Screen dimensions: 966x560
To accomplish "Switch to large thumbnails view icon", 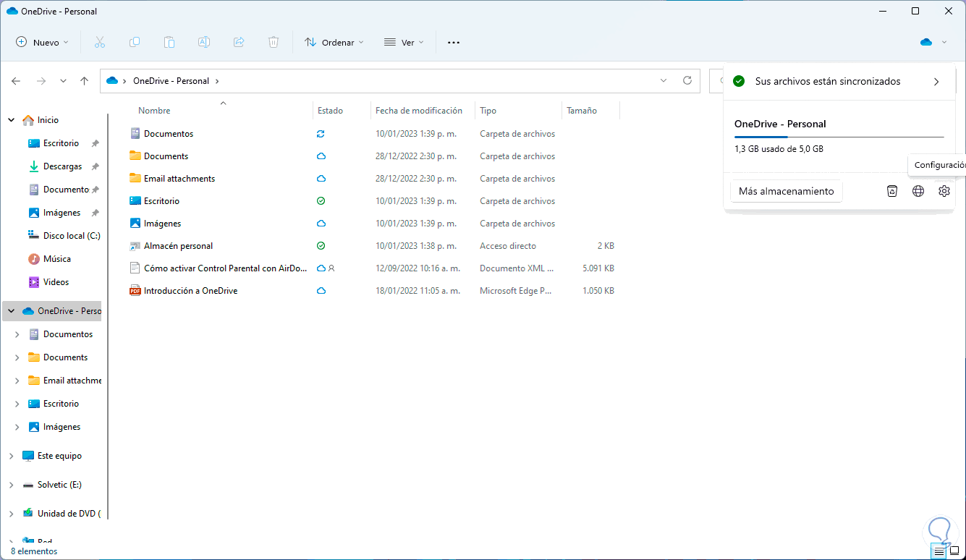I will [x=954, y=551].
